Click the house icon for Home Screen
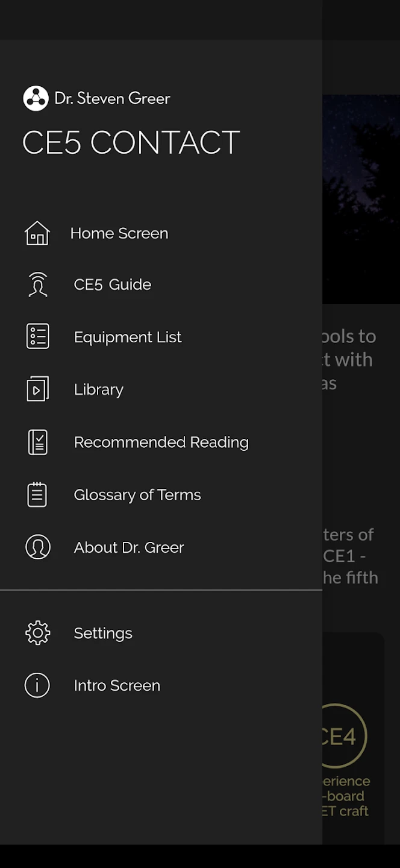This screenshot has width=400, height=868. tap(37, 233)
